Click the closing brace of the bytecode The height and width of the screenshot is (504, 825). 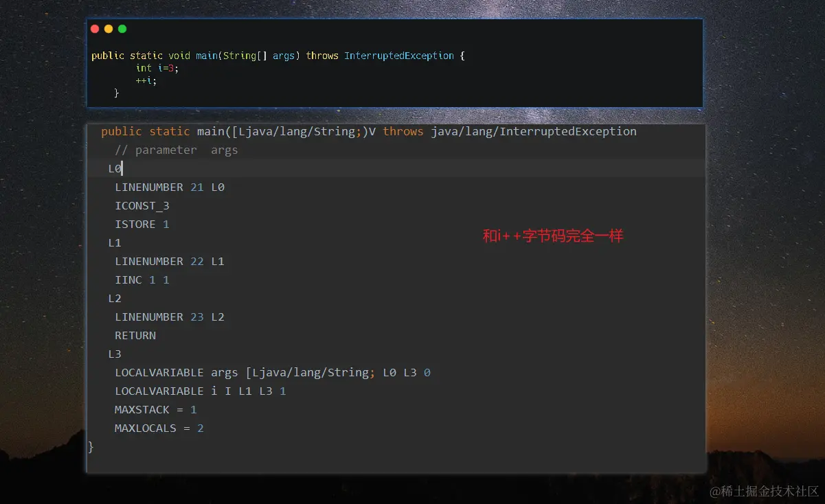(91, 447)
